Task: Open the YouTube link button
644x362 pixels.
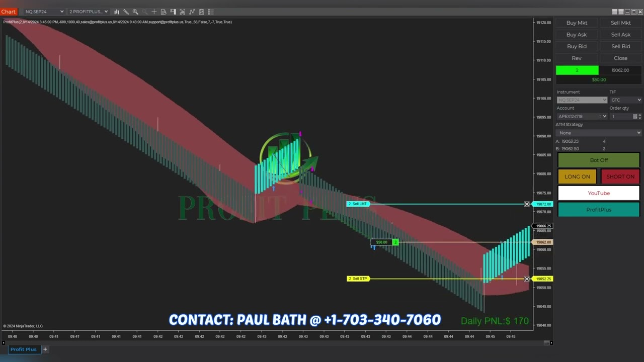Action: pyautogui.click(x=599, y=193)
